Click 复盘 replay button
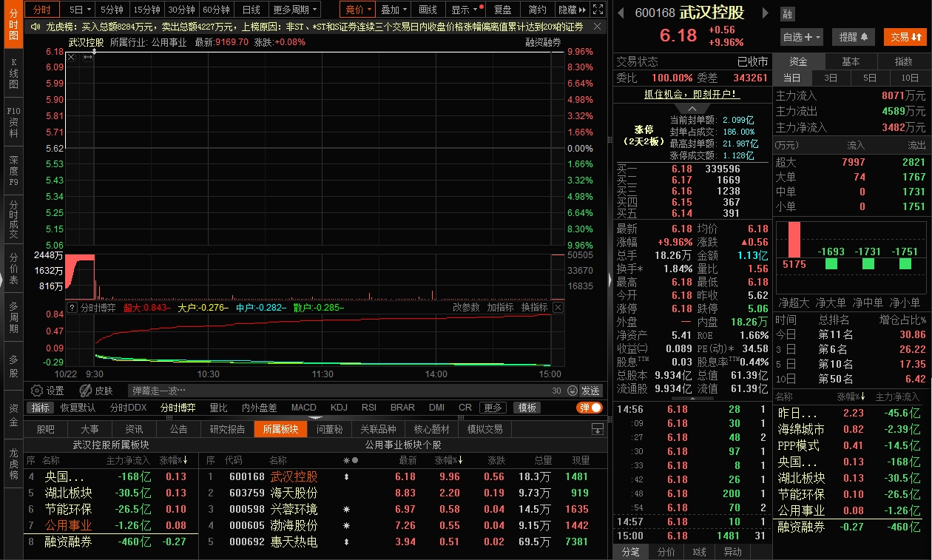Viewport: 932px width, 560px height. [503, 10]
